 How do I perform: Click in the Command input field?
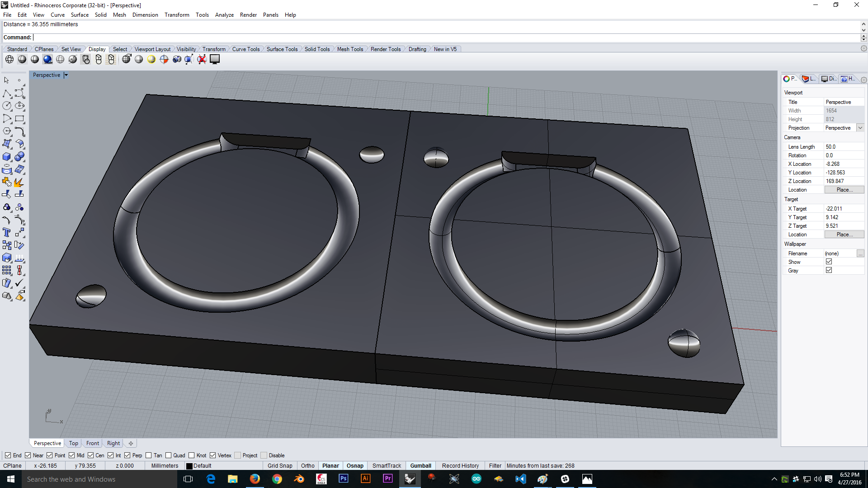(x=447, y=38)
